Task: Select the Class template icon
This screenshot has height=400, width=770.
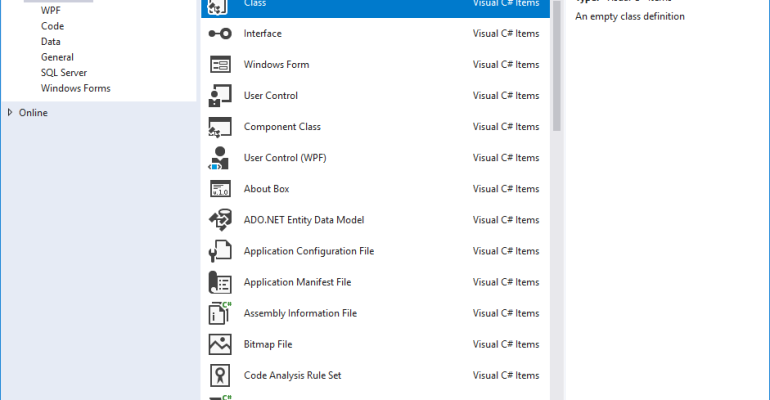Action: coord(219,7)
